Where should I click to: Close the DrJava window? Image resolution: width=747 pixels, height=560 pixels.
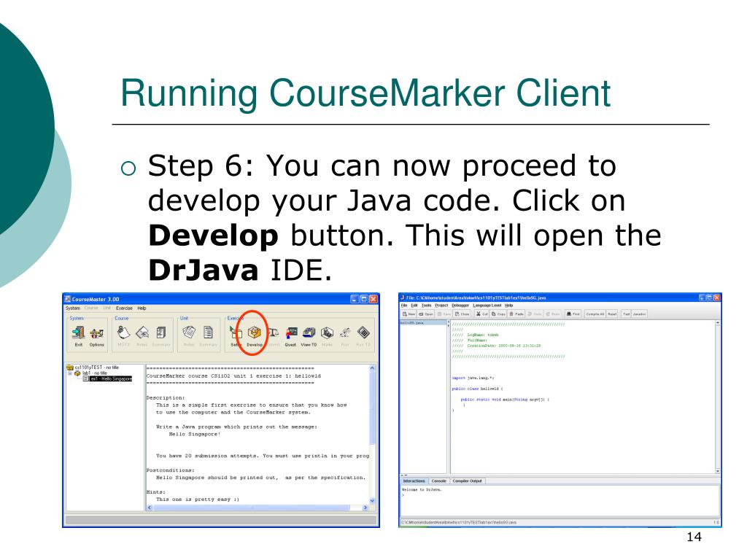(717, 297)
